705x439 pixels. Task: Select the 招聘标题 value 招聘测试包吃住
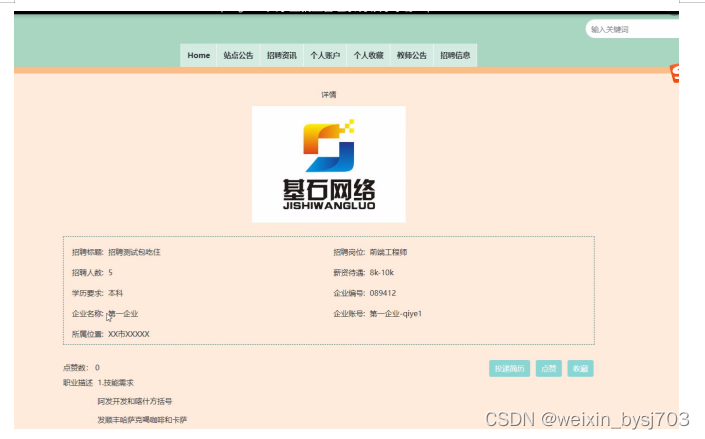(x=134, y=252)
